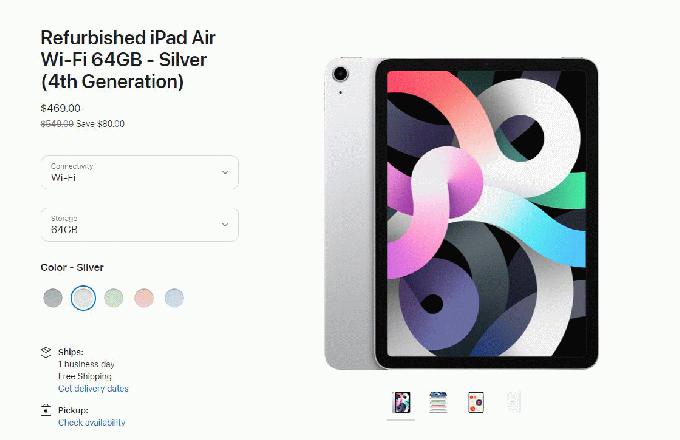Screen dimensions: 680x440
Task: View the third gallery thumbnail
Action: click(476, 402)
